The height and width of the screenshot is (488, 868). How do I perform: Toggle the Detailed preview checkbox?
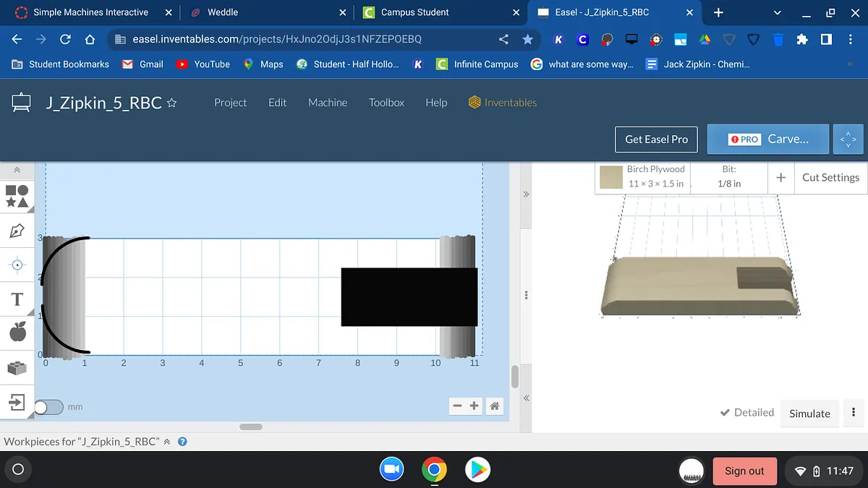725,413
